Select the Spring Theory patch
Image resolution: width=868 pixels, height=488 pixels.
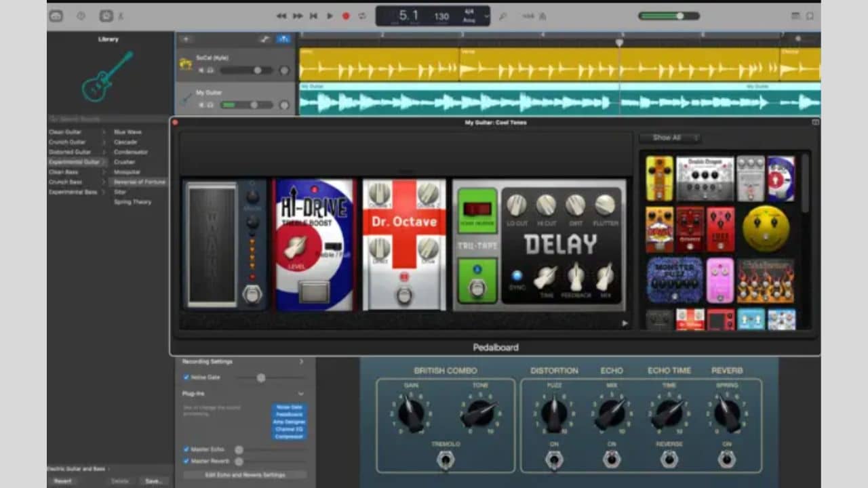click(132, 202)
